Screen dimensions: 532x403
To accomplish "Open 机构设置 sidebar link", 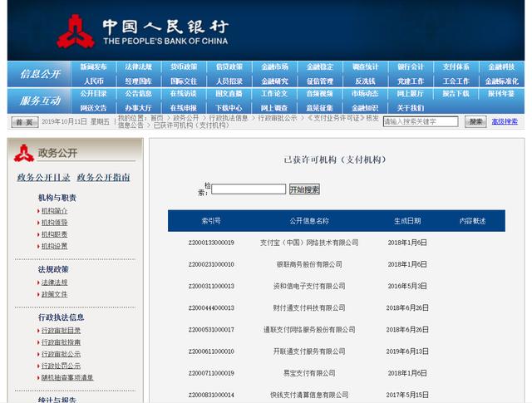I will 54,246.
